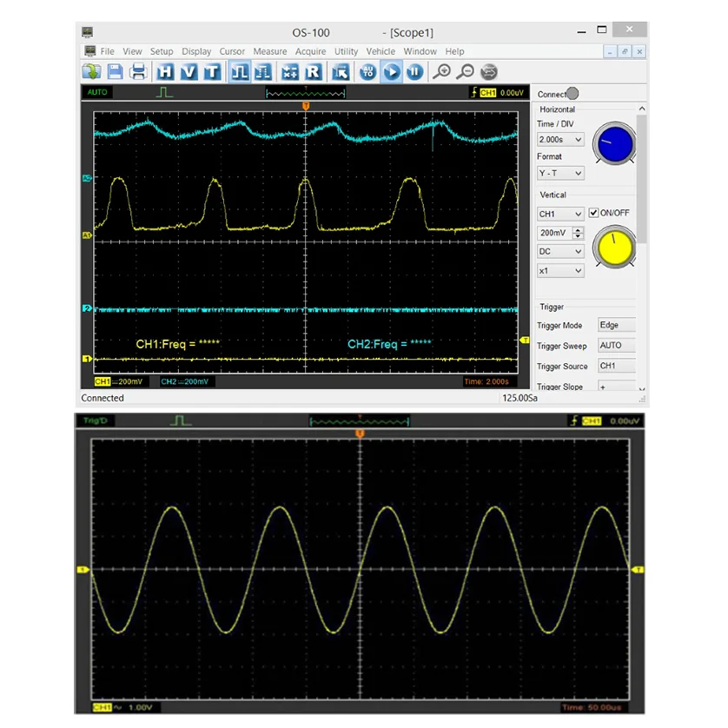Click the gray swap arrows toolbar icon

tap(489, 72)
